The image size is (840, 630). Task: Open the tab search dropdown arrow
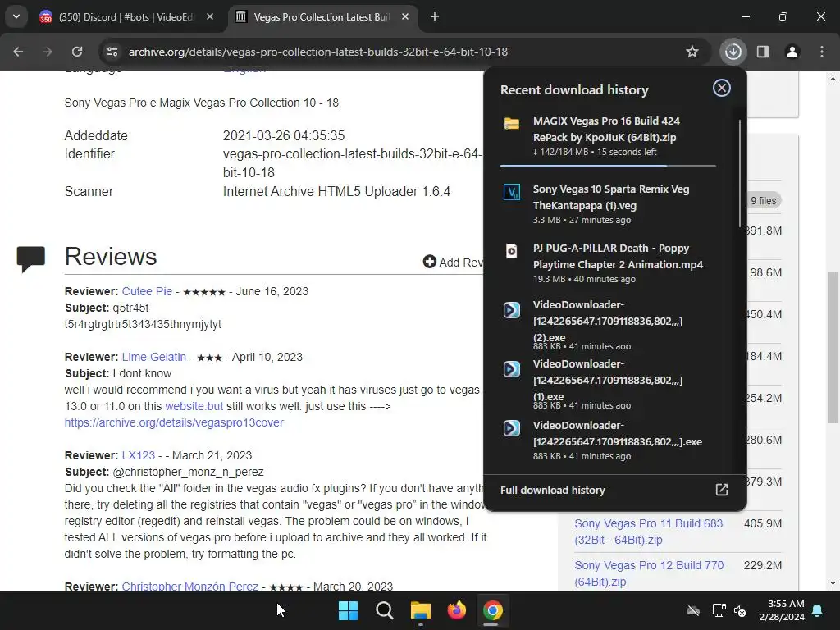(x=16, y=16)
